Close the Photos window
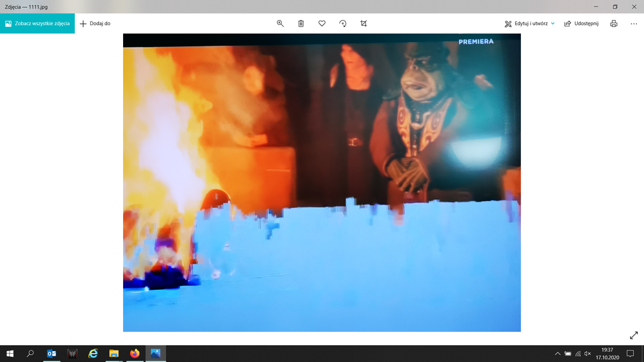The height and width of the screenshot is (362, 644). tap(634, 6)
